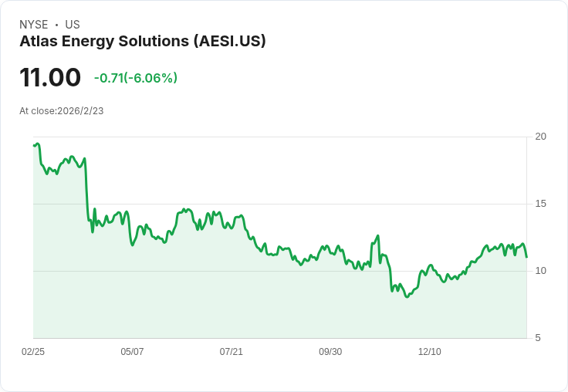Click the sharp spike before the November drop

[378, 235]
